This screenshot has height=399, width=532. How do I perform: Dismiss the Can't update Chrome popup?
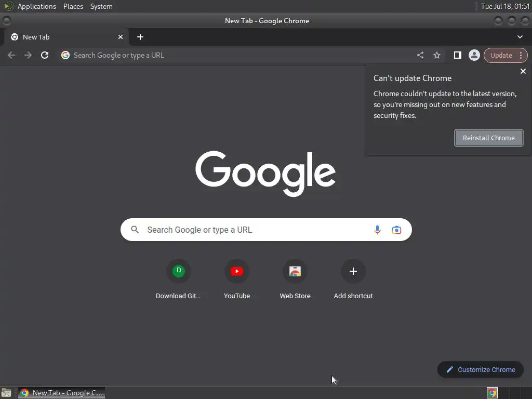pos(523,71)
